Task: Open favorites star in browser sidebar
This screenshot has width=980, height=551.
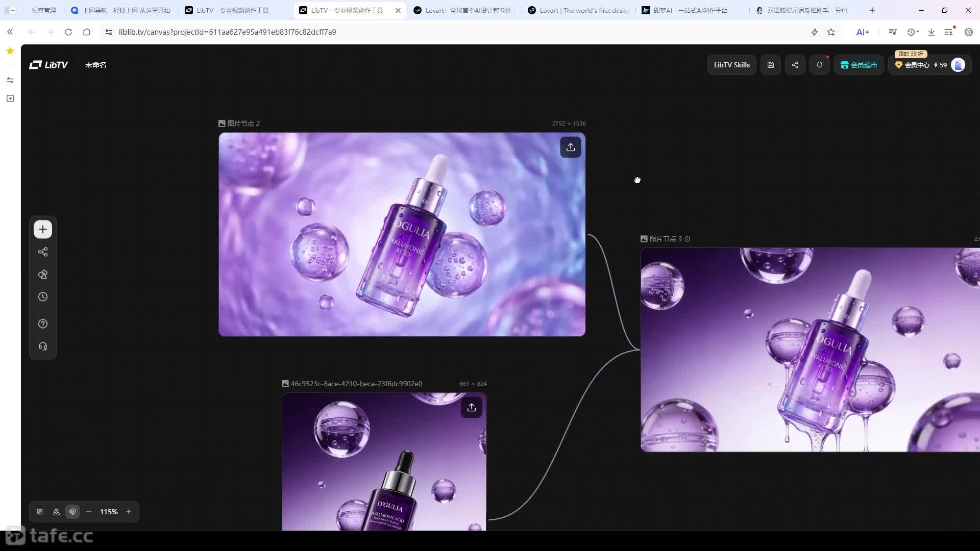Action: (x=10, y=51)
